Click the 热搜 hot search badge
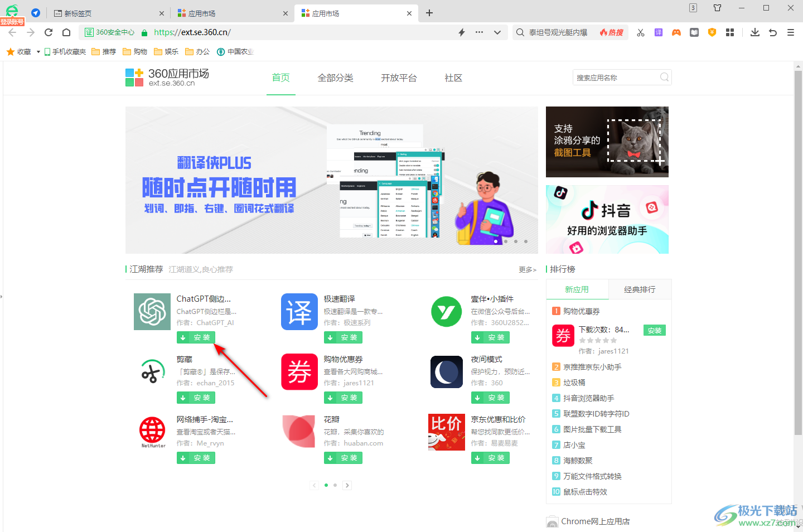 [x=612, y=32]
